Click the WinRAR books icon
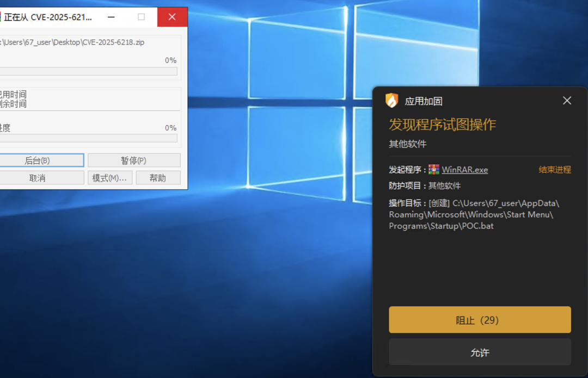Image resolution: width=588 pixels, height=378 pixels. coord(434,170)
